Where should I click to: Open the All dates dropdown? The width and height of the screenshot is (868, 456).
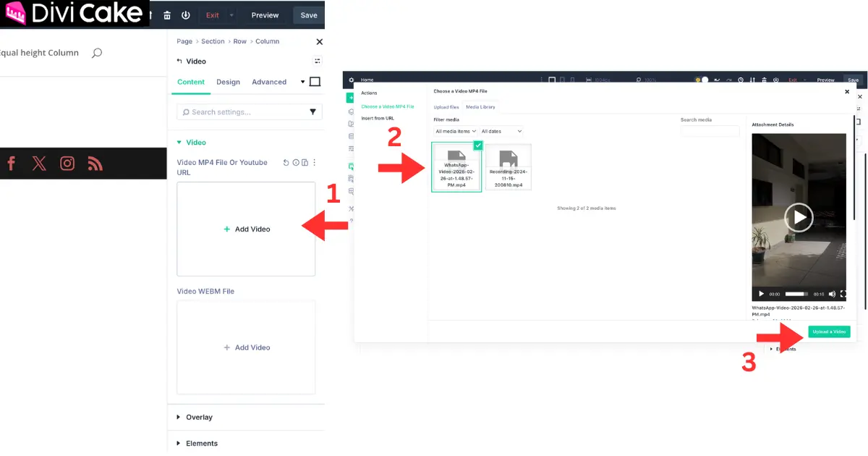501,131
